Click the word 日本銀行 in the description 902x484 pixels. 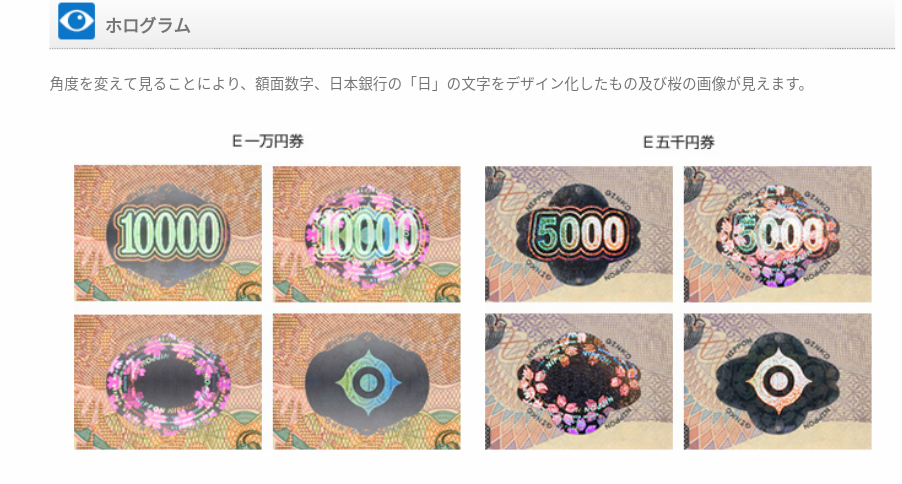click(358, 84)
